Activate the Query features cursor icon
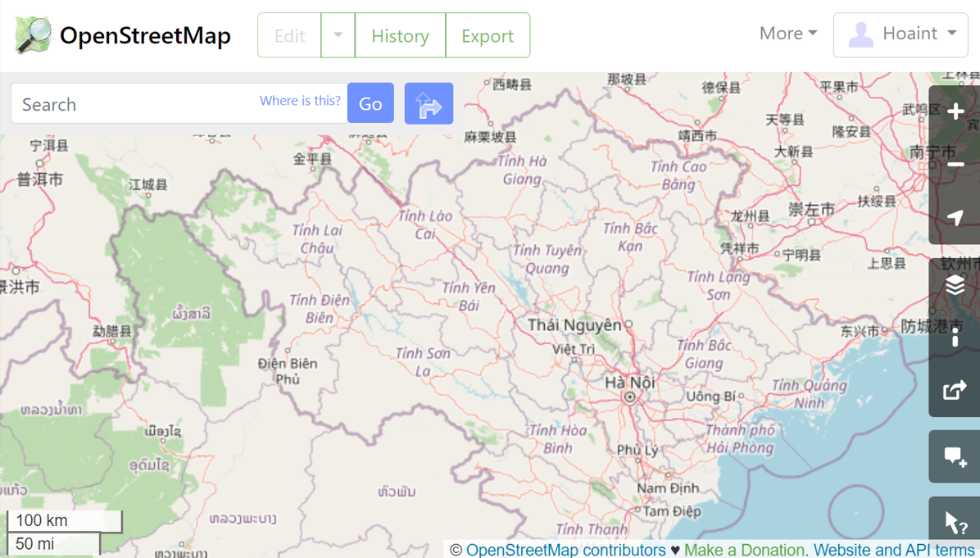The image size is (980, 558). (955, 523)
